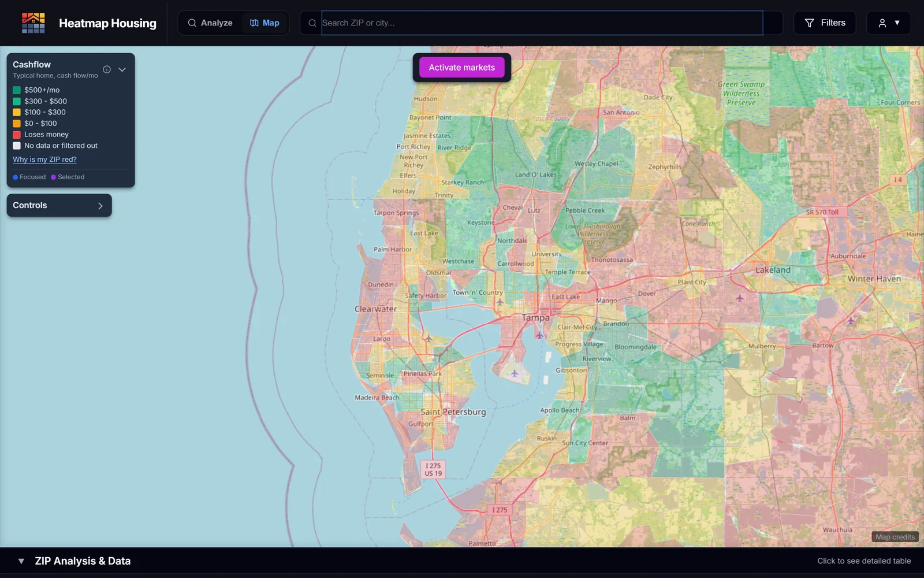Click the Focused legend indicator
The width and height of the screenshot is (924, 578).
coord(29,177)
